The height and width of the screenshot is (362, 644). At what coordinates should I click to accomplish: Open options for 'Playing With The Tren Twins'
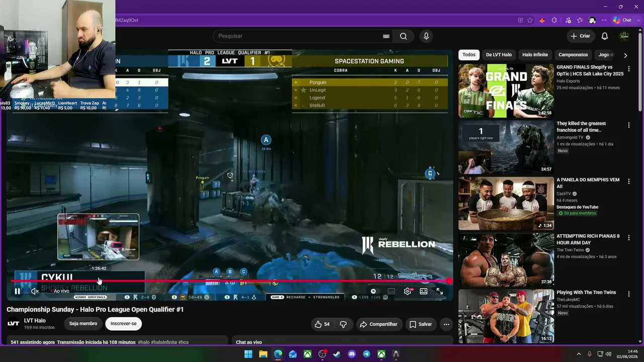pos(628,294)
